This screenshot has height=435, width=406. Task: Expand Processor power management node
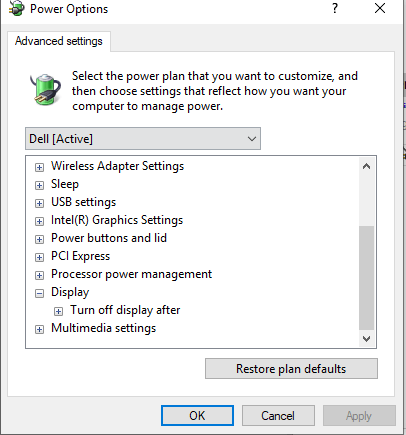pos(39,275)
